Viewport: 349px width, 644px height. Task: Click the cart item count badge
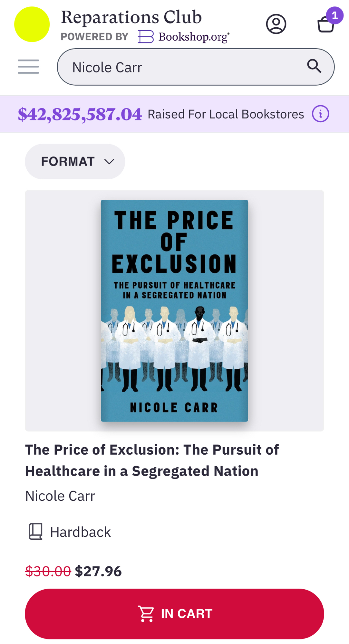coord(334,15)
